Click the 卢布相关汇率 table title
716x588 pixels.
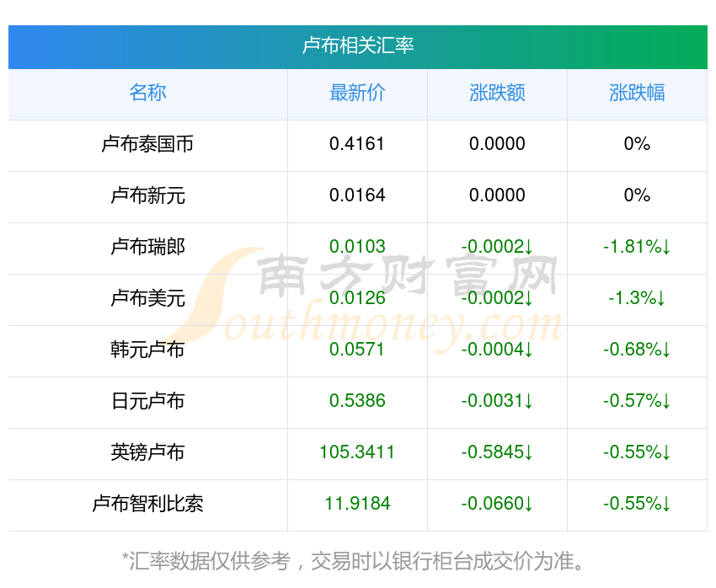[358, 45]
